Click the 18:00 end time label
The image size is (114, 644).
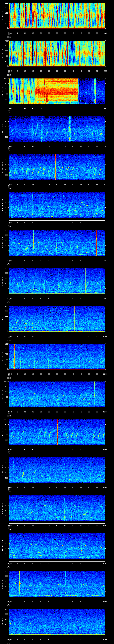point(105,639)
